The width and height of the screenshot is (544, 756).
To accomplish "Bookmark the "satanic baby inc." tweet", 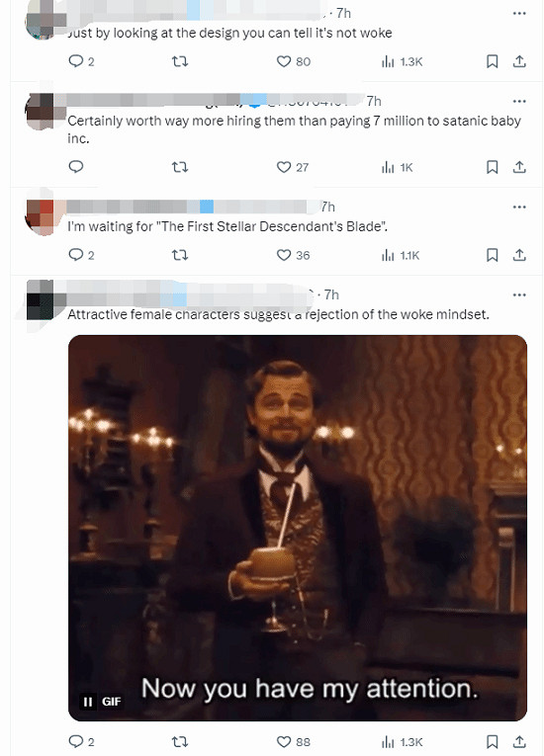I will (x=492, y=167).
